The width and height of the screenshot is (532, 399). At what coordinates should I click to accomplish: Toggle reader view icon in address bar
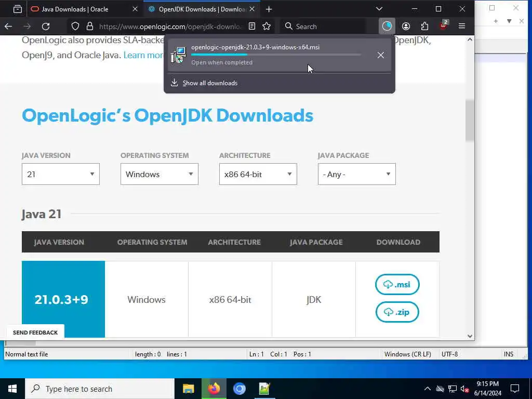pos(252,26)
